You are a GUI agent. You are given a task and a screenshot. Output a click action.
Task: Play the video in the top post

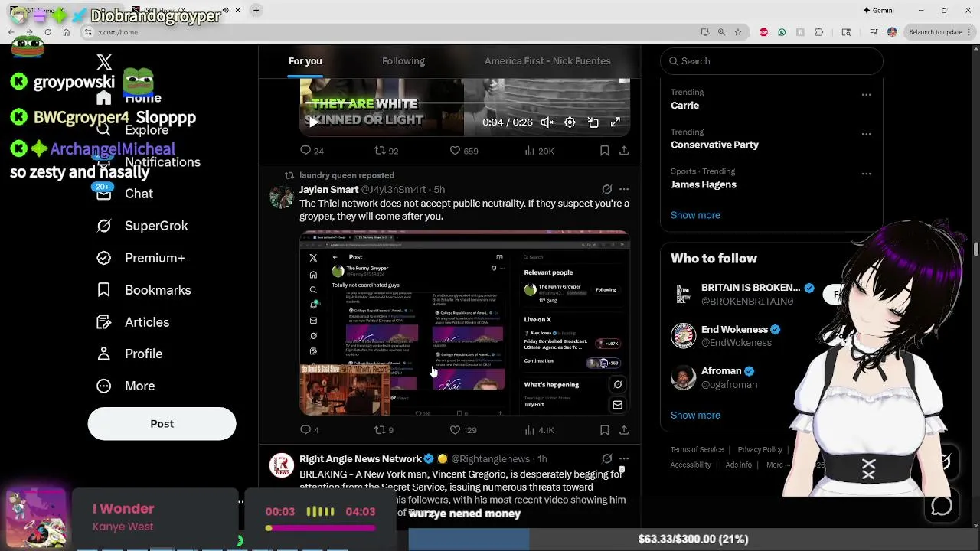point(313,122)
